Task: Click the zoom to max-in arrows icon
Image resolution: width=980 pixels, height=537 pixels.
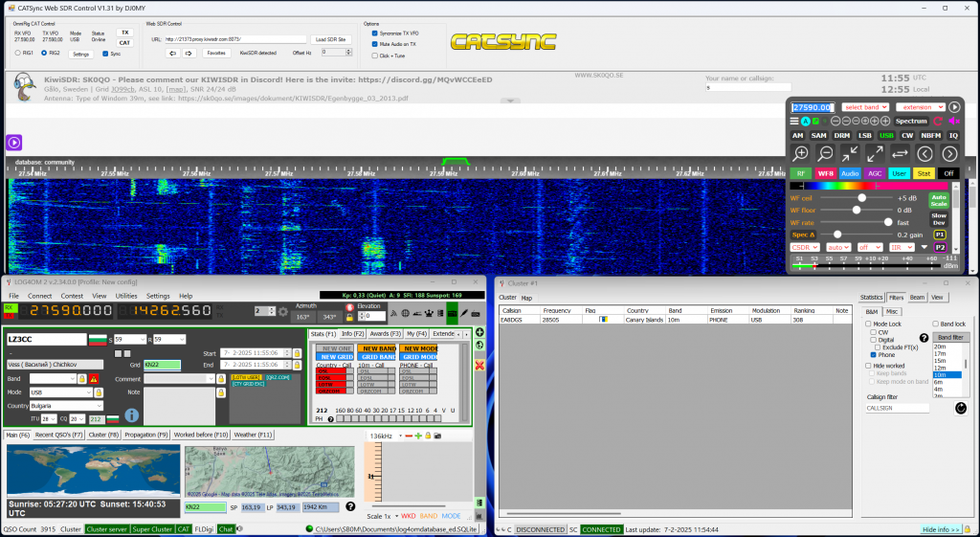Action: [850, 153]
